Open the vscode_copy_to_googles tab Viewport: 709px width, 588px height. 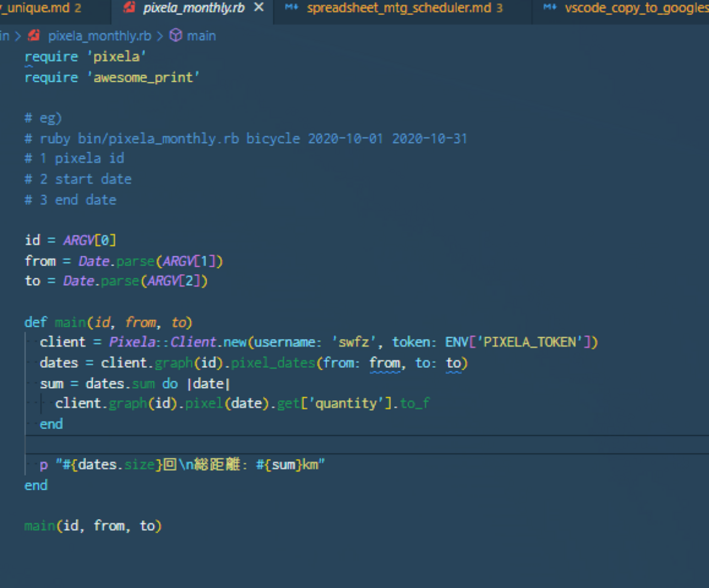pos(636,8)
